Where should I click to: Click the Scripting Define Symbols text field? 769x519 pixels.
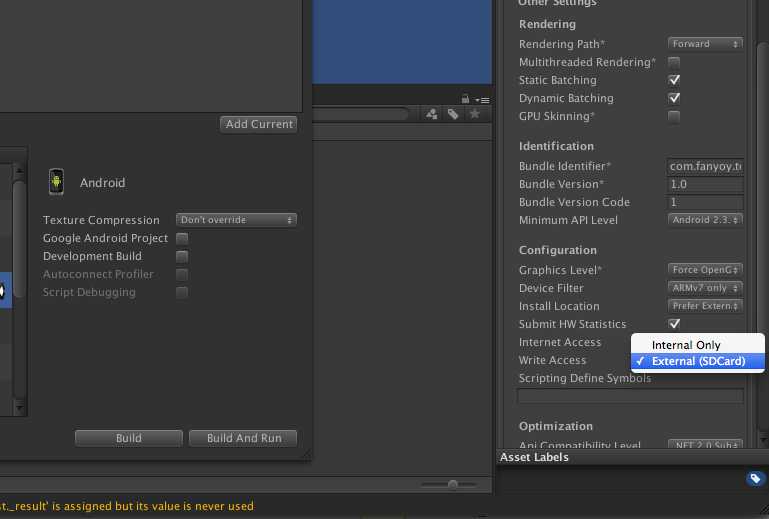point(630,396)
